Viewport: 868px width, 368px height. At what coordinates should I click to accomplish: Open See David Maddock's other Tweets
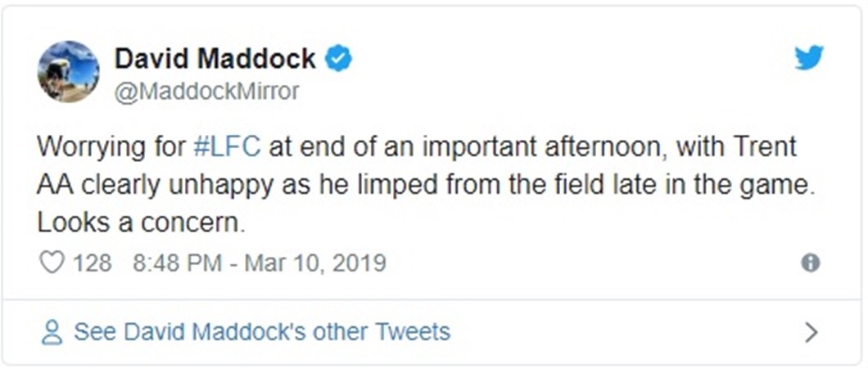[261, 331]
